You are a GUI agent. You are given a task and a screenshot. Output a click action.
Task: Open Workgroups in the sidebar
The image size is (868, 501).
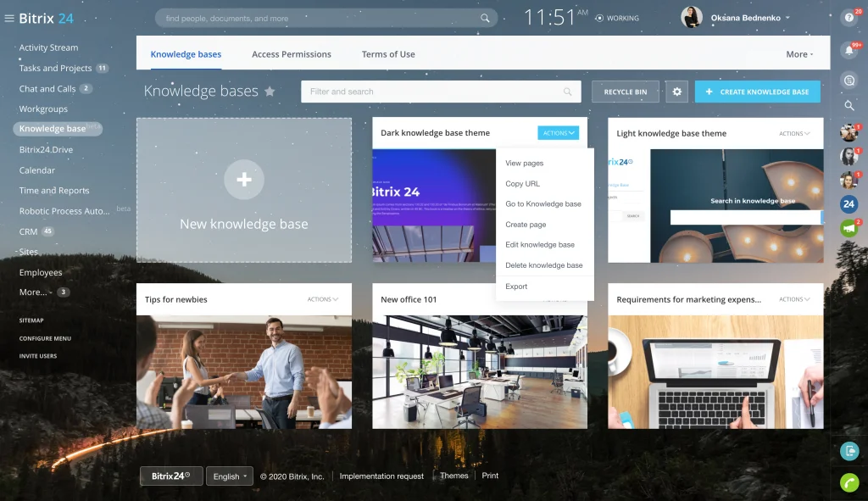click(x=43, y=109)
